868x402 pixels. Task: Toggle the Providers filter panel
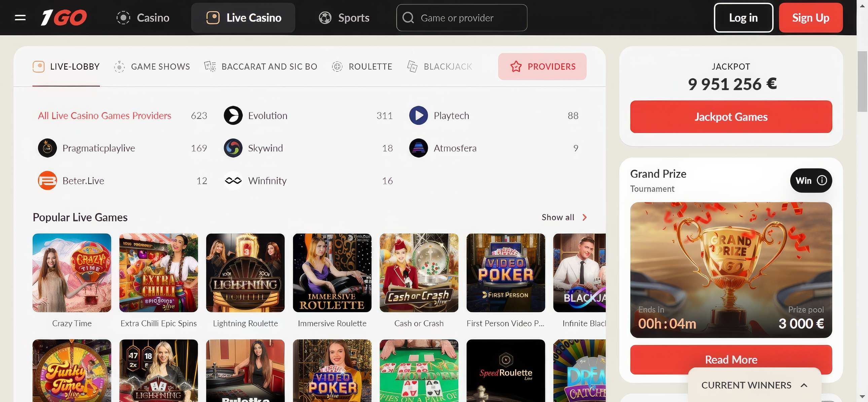point(542,66)
